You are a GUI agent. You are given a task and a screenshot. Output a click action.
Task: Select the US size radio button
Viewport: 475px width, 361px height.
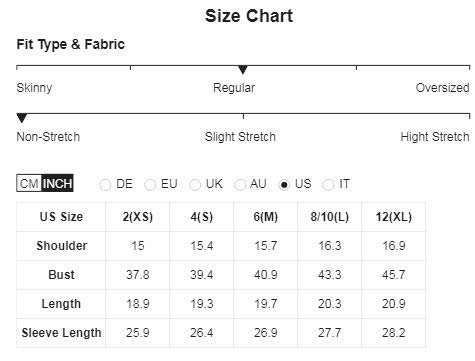(x=284, y=184)
